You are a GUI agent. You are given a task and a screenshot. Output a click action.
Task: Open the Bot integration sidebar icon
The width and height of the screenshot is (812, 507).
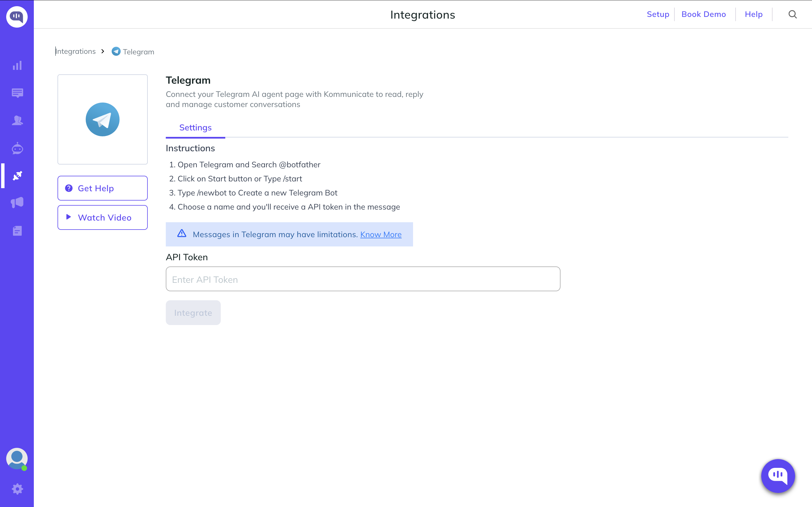pos(17,148)
